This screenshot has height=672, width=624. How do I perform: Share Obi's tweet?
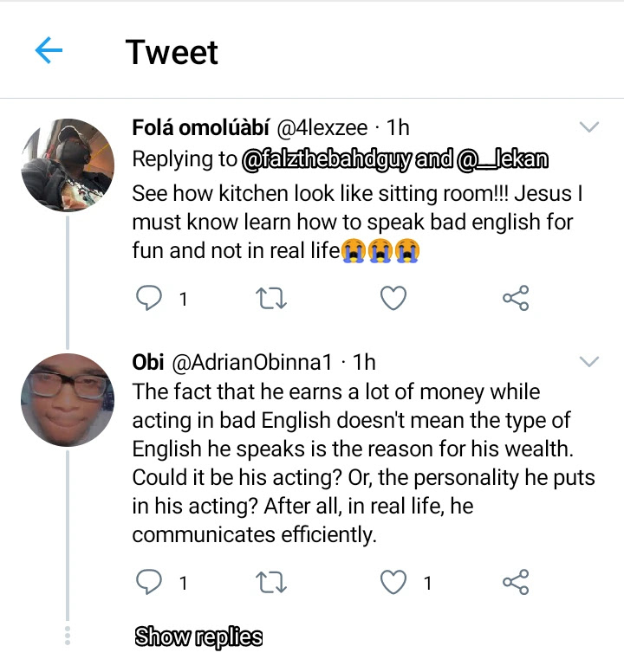pos(516,583)
